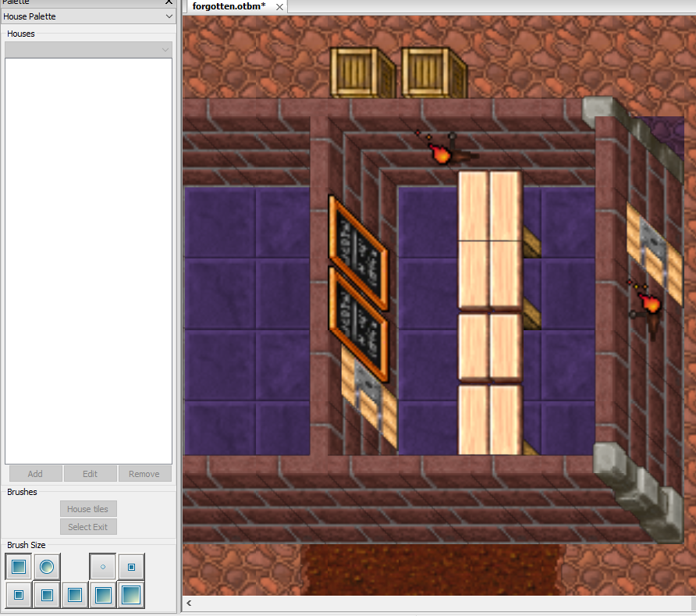The height and width of the screenshot is (616, 696).
Task: Open the House Palette dropdown
Action: 88,16
